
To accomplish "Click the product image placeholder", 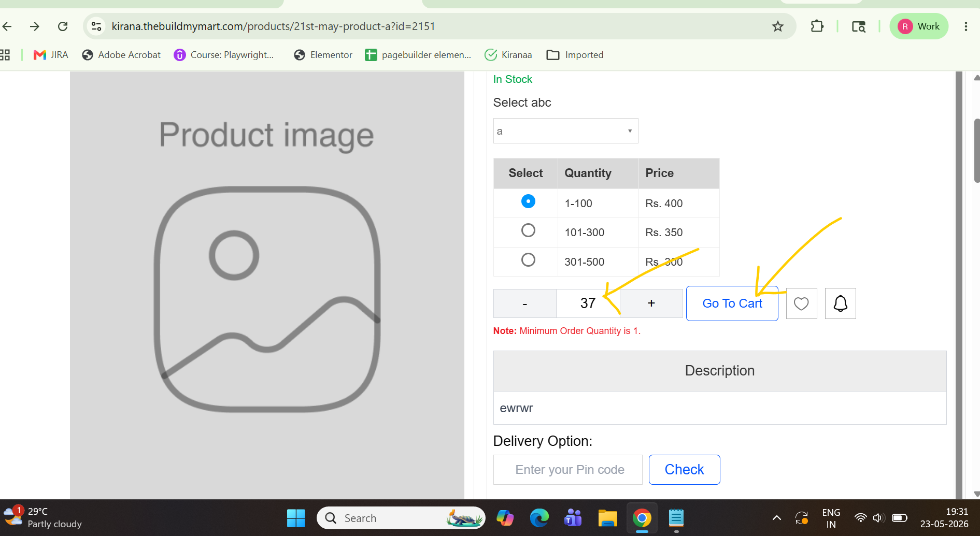I will click(x=267, y=285).
